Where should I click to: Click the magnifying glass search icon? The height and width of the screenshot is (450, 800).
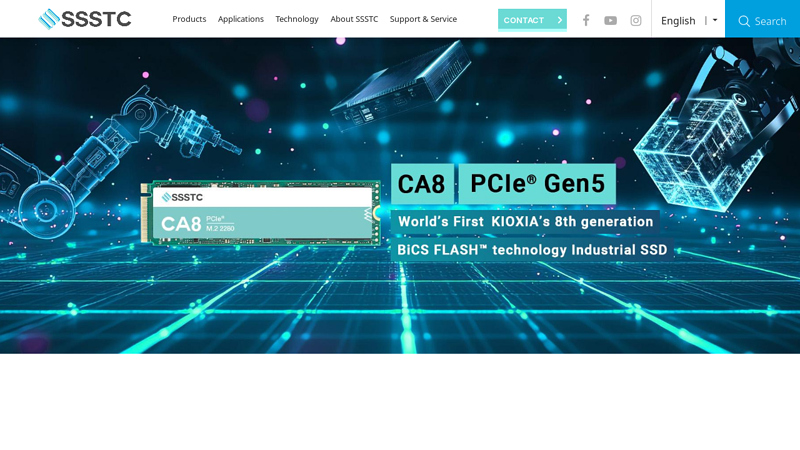744,21
